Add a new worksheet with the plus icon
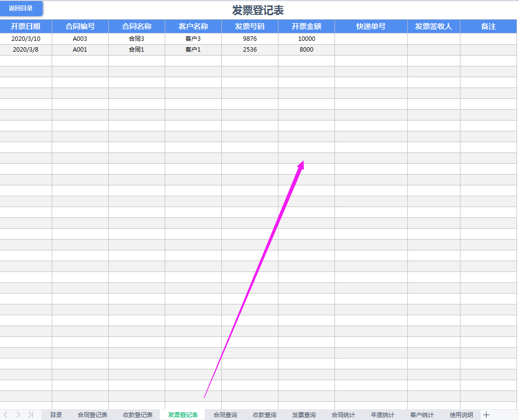 tap(485, 415)
